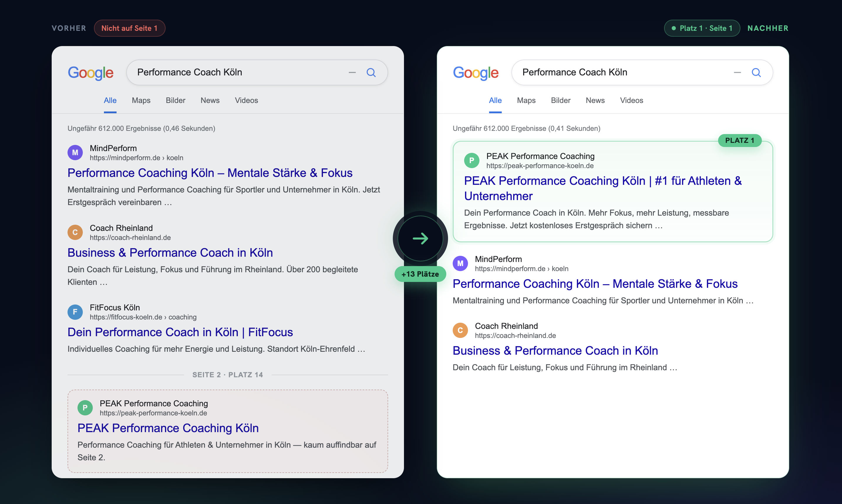842x504 pixels.
Task: Click the peak-performance-koeln.de URL in Nachher panel
Action: [x=540, y=166]
